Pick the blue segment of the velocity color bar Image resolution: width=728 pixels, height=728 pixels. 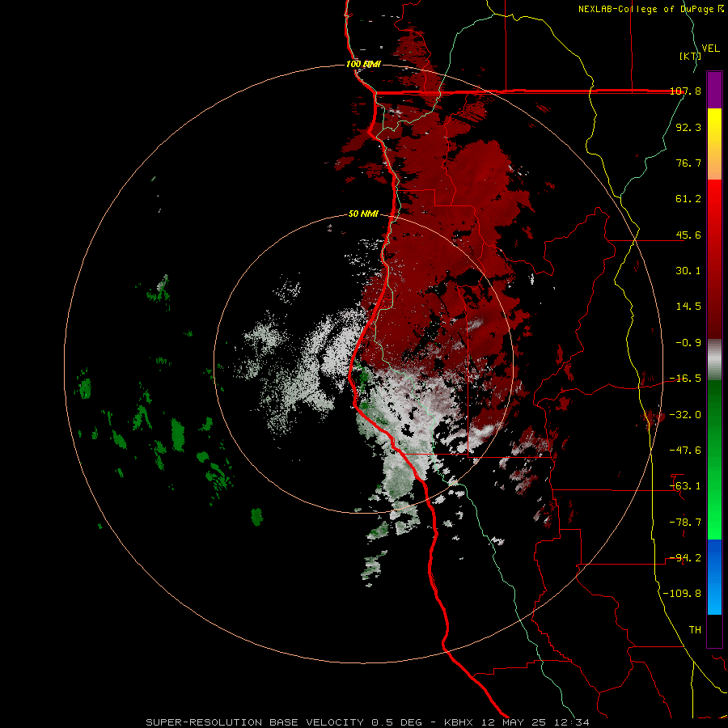coord(714,577)
